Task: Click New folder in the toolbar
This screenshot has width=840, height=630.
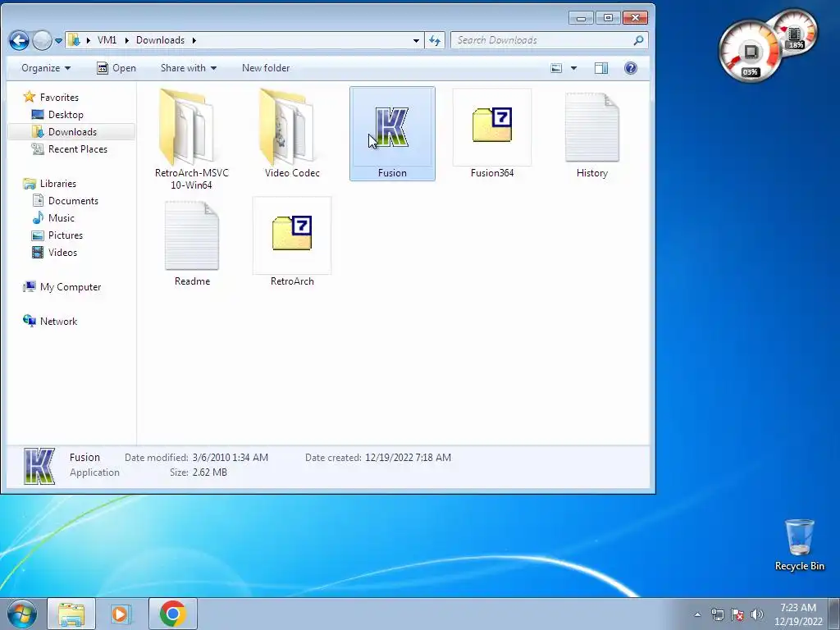Action: [x=266, y=68]
